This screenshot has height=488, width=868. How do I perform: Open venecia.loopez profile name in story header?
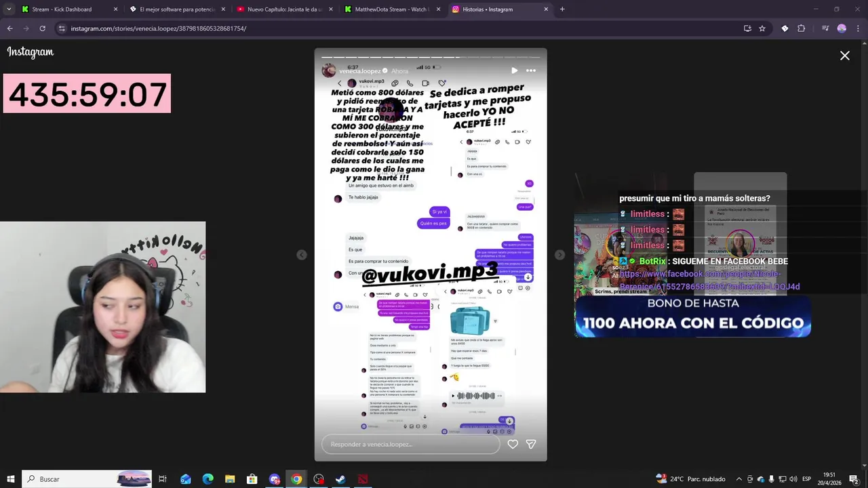[360, 71]
